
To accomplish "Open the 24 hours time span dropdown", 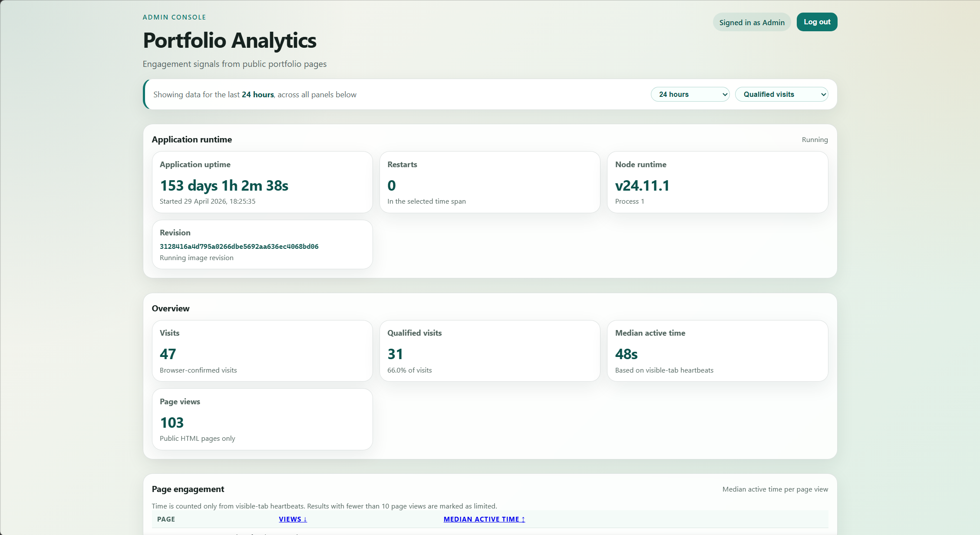I will (690, 94).
